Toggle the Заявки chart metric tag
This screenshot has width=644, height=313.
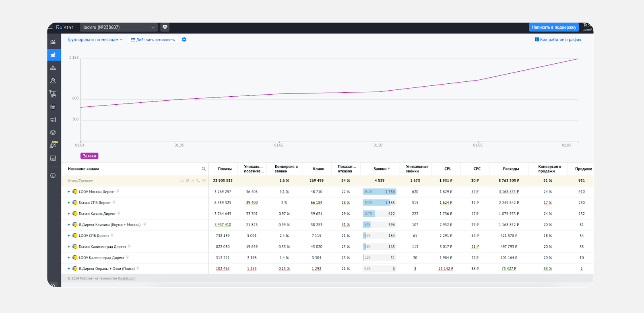(x=89, y=156)
